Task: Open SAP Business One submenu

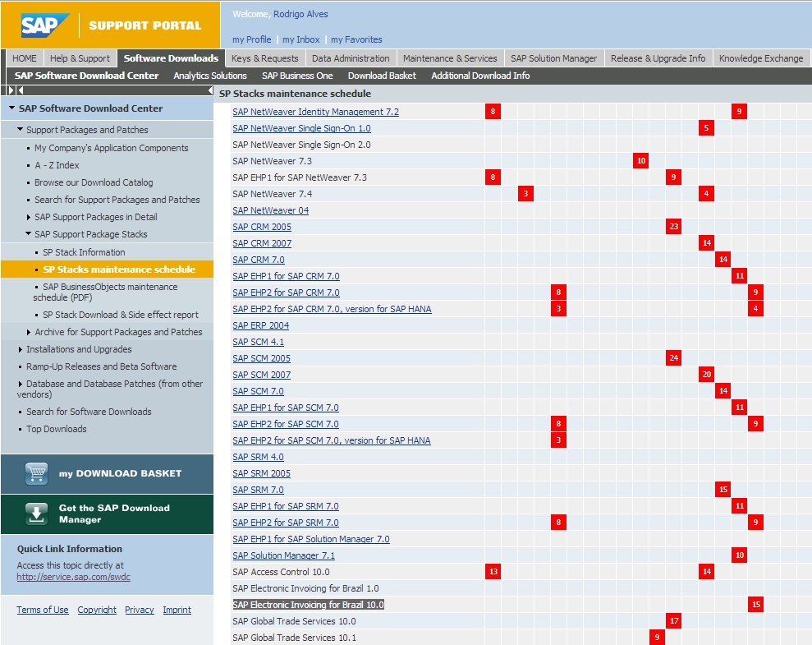Action: click(297, 76)
